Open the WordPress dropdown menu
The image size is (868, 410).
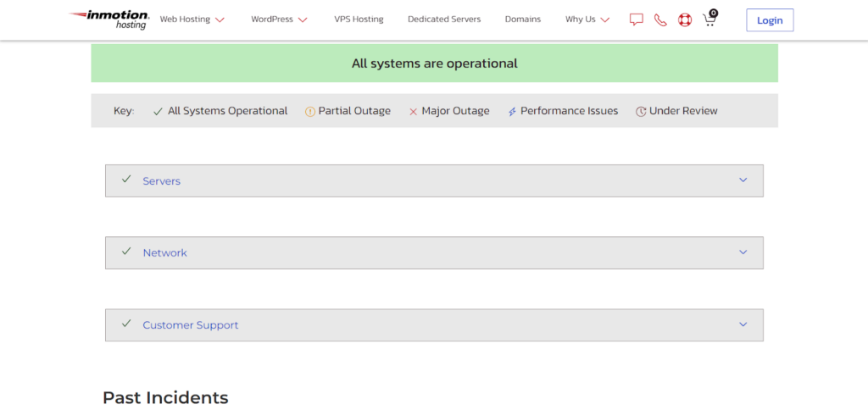[279, 19]
